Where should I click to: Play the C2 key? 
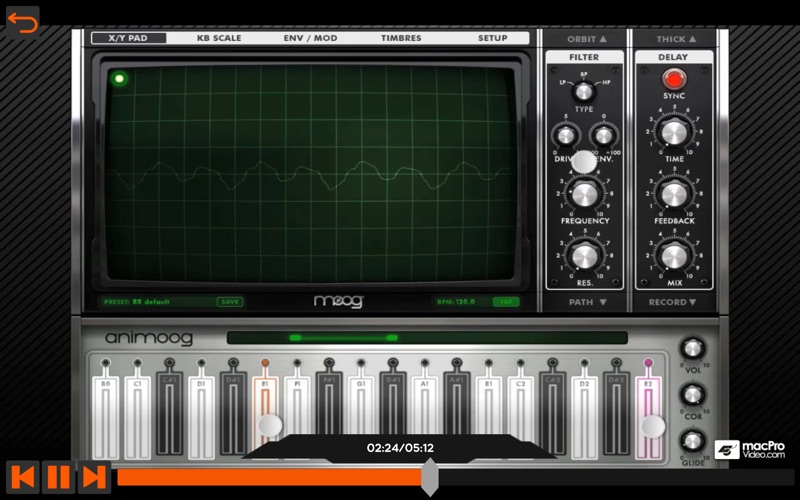520,408
